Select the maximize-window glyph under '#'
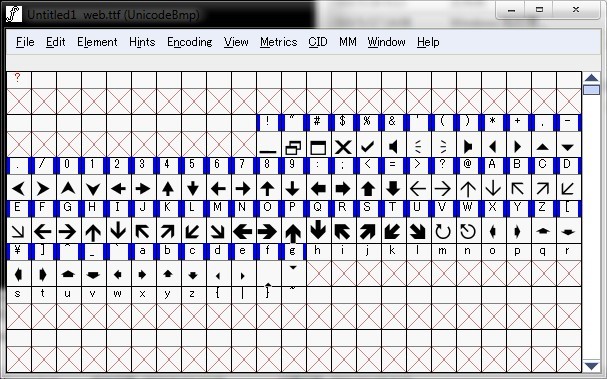This screenshot has width=607, height=379. (318, 144)
